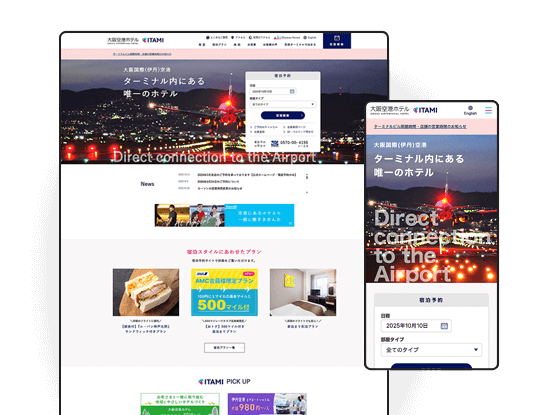This screenshot has width=560, height=415.
Task: Open the お客様の声 navigation item
Action: pyautogui.click(x=270, y=45)
